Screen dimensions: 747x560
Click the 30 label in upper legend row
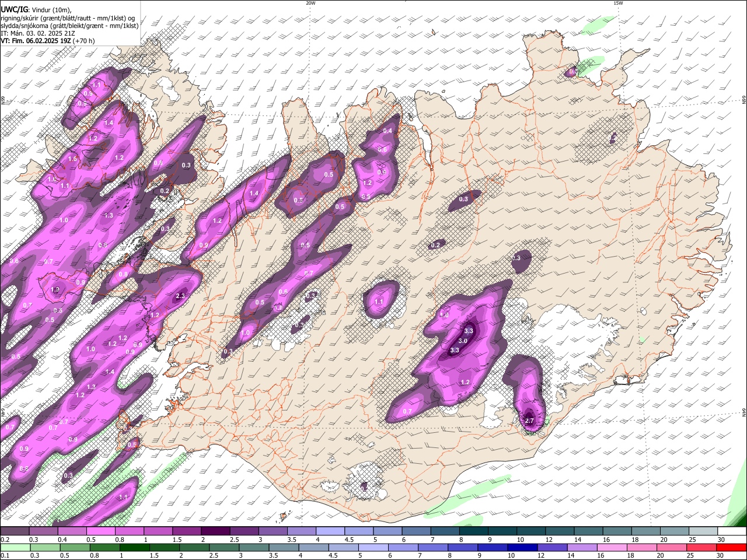pyautogui.click(x=721, y=540)
